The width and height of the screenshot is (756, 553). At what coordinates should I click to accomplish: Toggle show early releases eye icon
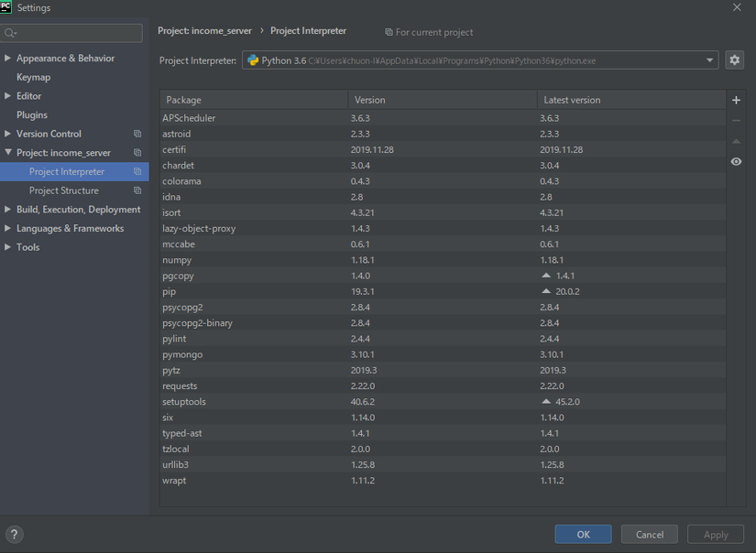click(x=736, y=161)
